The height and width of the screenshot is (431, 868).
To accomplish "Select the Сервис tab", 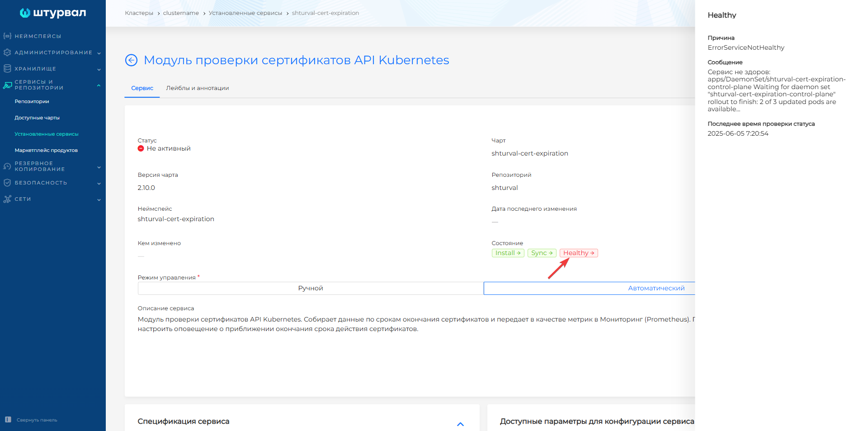I will [x=142, y=88].
